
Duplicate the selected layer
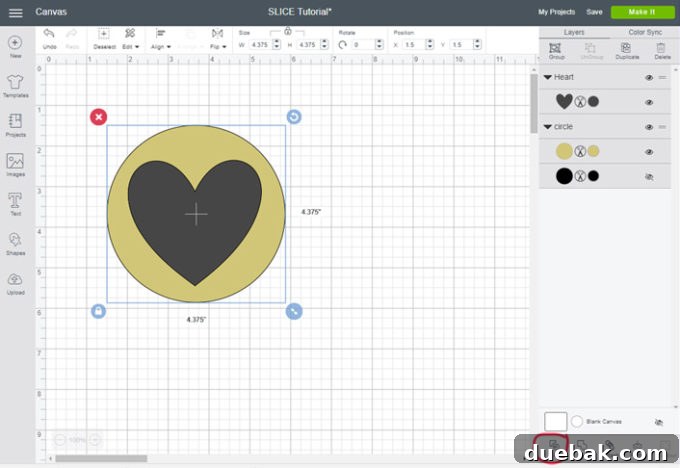tap(627, 51)
